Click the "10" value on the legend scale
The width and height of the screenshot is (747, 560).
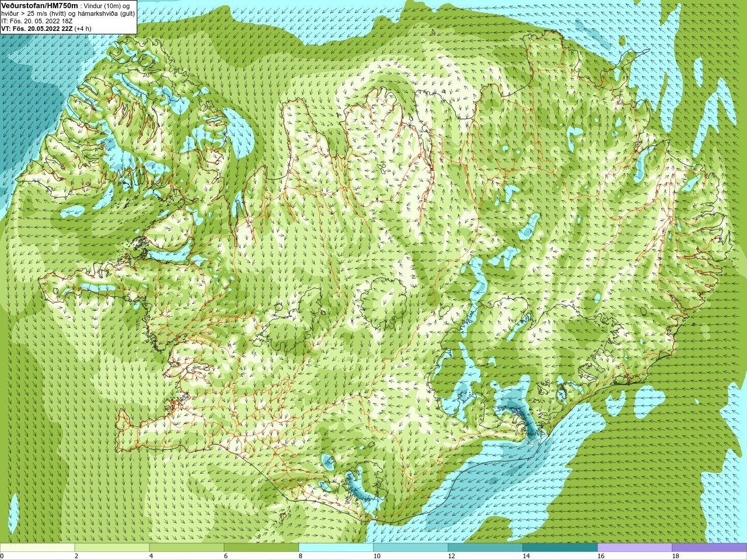coord(376,556)
